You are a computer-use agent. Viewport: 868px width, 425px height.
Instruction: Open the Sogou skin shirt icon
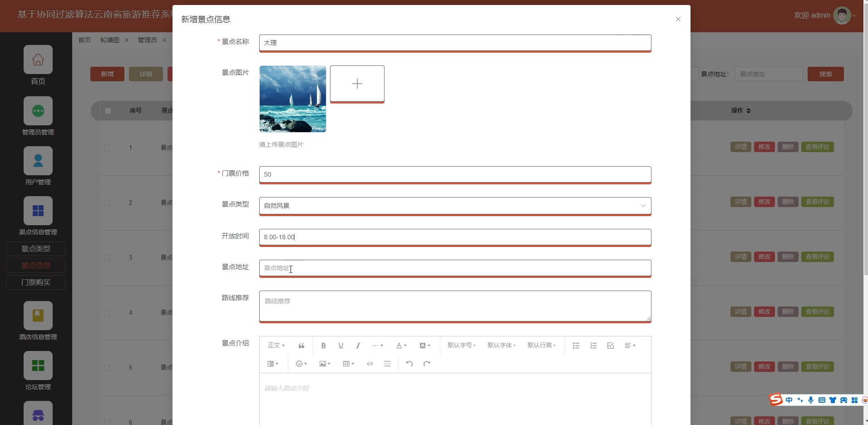click(x=833, y=400)
